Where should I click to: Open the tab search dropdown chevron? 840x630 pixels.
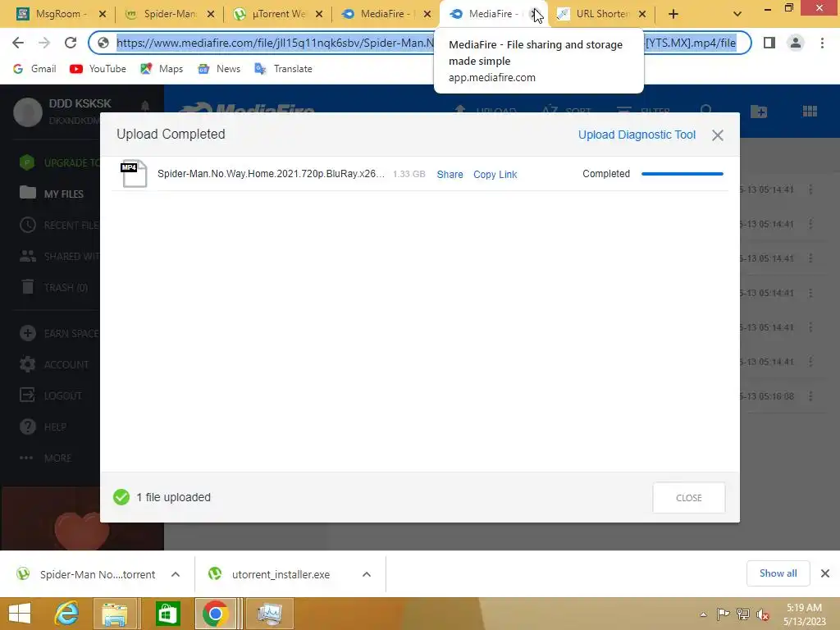pos(737,14)
